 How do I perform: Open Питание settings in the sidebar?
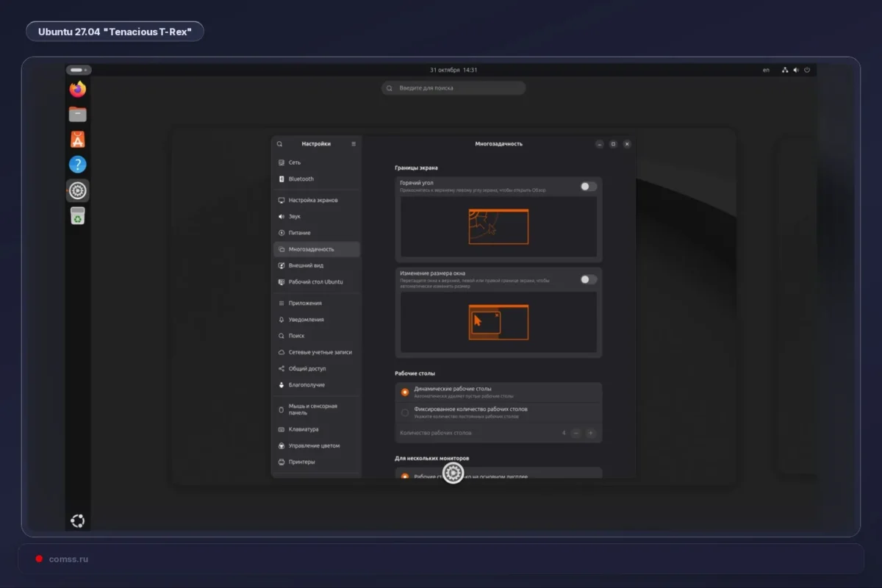317,233
